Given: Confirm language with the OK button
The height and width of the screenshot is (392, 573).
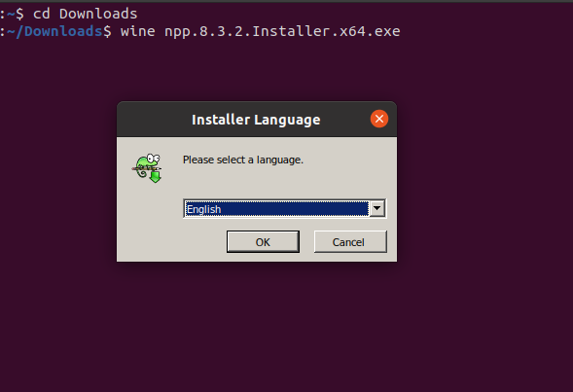Looking at the screenshot, I should coord(263,241).
